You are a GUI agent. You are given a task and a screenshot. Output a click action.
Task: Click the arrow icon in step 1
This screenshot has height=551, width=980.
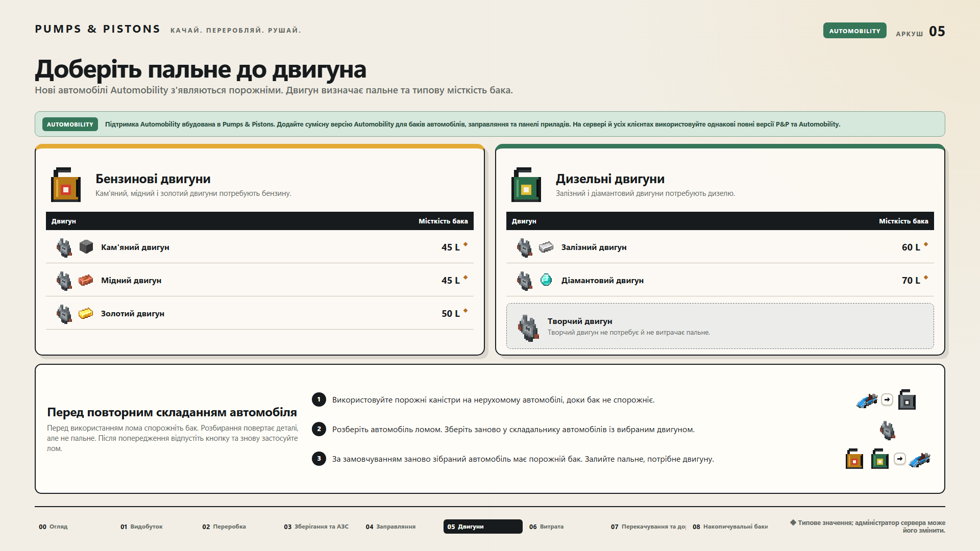pyautogui.click(x=887, y=399)
